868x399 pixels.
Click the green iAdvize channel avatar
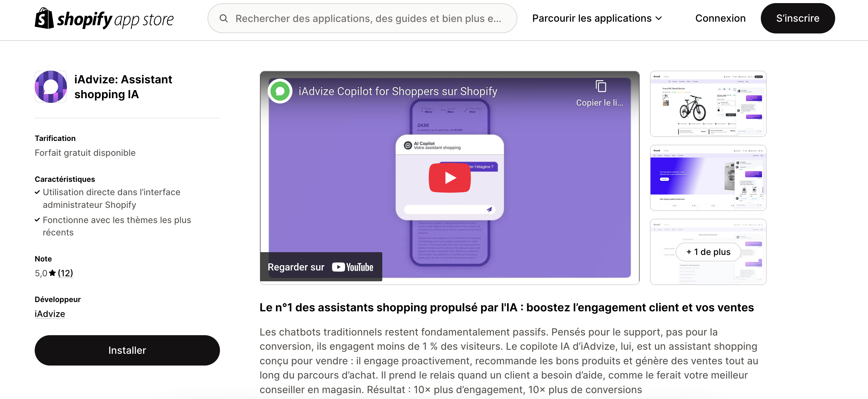pos(280,91)
